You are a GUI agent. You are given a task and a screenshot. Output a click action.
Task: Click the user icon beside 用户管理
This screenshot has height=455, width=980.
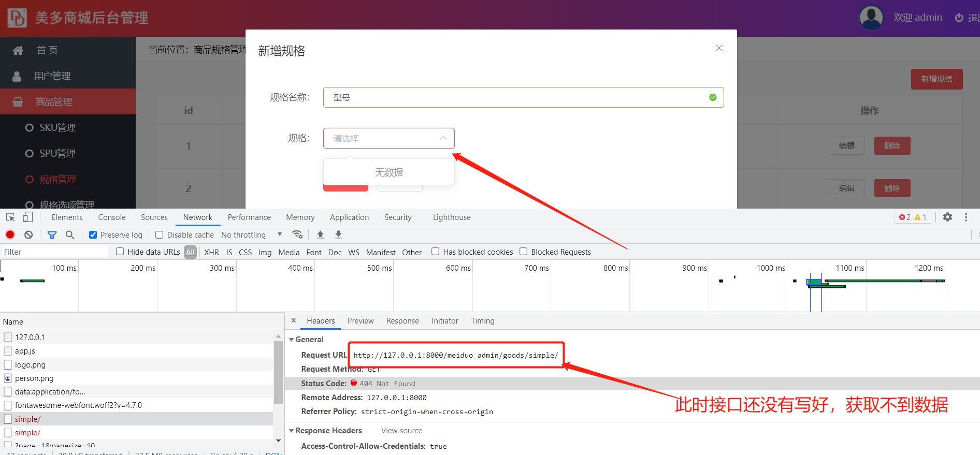17,76
